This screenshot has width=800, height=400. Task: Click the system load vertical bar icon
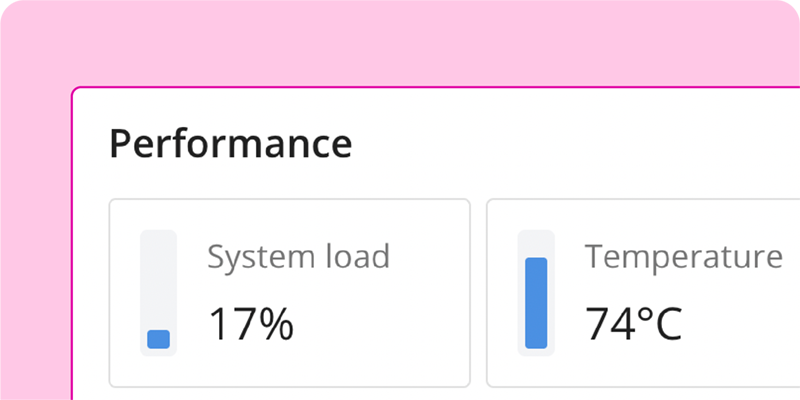[158, 293]
